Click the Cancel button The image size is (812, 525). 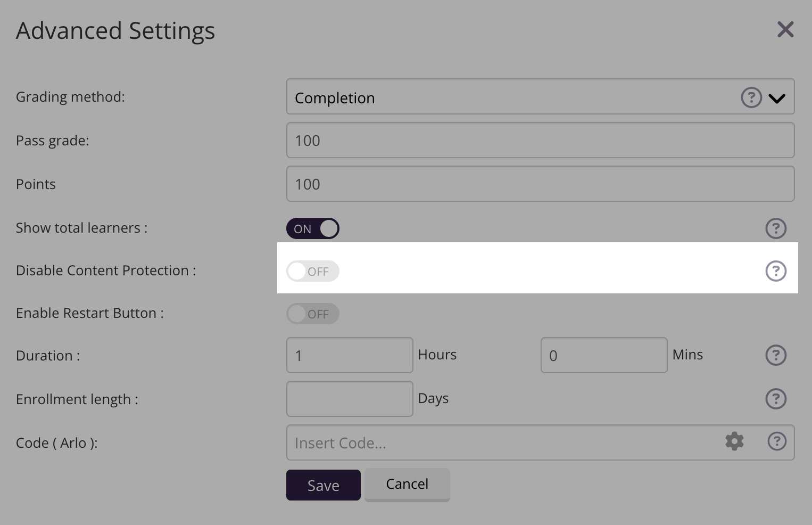pos(407,484)
